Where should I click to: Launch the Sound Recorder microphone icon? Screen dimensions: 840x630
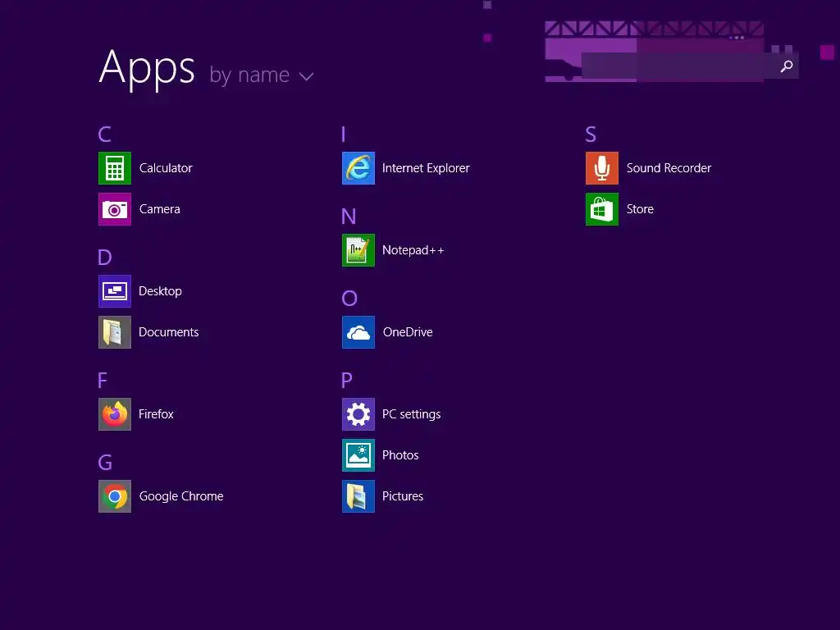click(x=602, y=168)
